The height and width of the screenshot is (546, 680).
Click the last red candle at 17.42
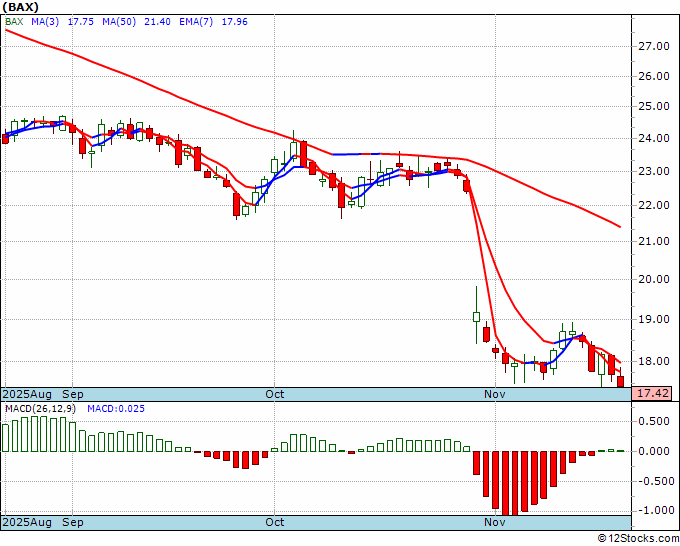(x=621, y=381)
